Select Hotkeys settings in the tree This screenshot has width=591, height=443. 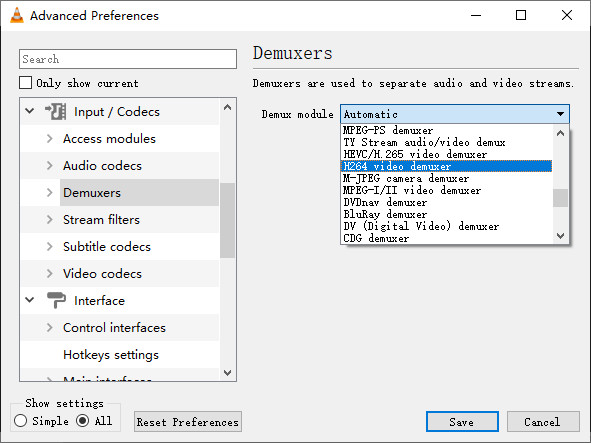(111, 355)
